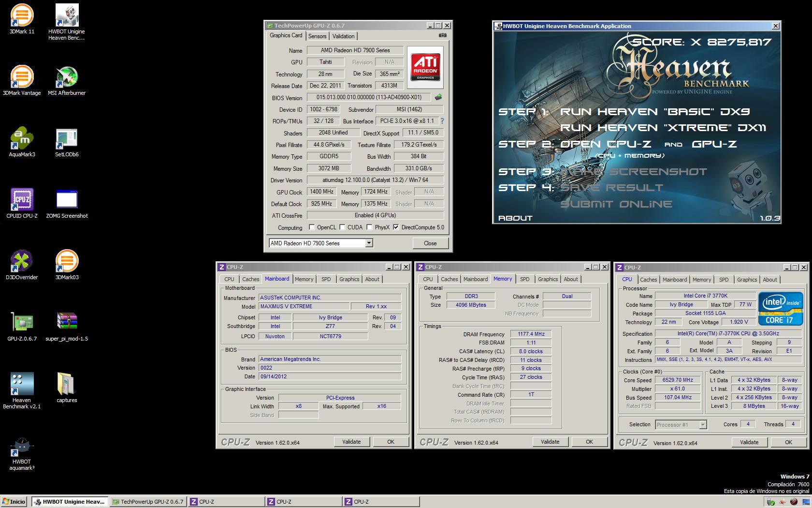Click the Core Speed 6529.70 MHz value

coord(677,380)
